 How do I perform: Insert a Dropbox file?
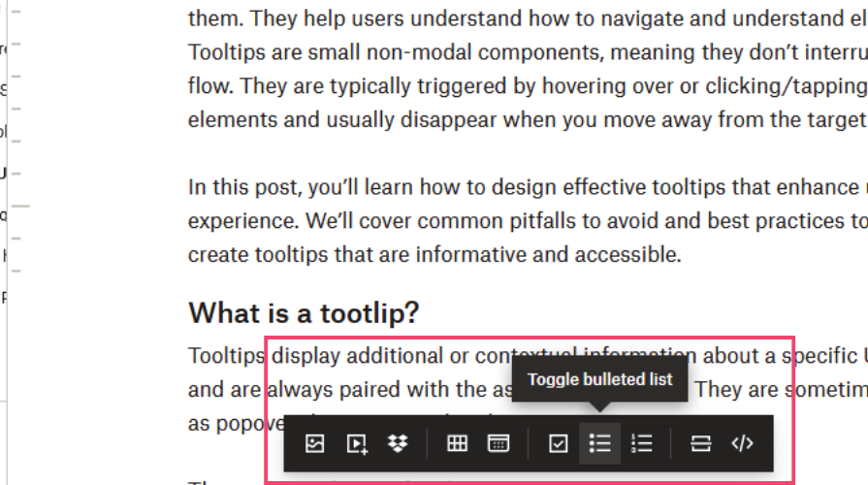pos(398,443)
